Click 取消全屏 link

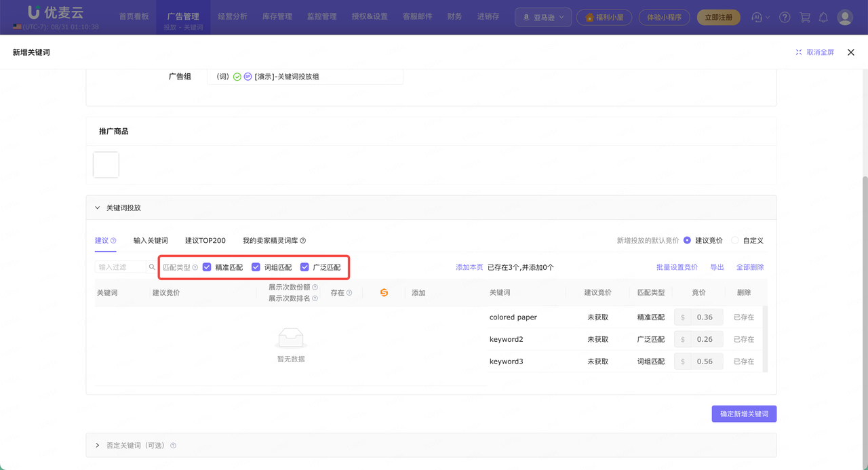821,52
